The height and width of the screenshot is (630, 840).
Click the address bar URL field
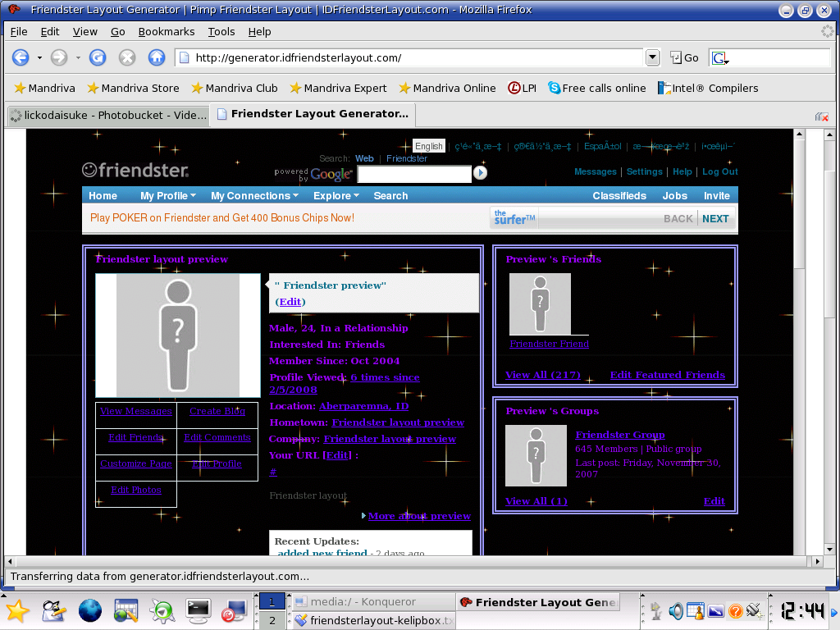tap(410, 57)
